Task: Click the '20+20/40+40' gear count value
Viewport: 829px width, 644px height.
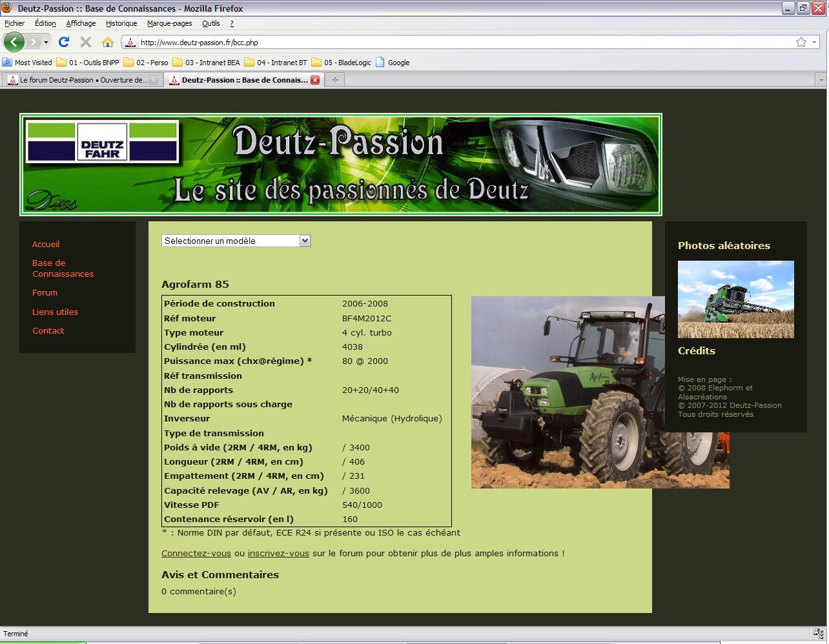Action: pos(371,390)
